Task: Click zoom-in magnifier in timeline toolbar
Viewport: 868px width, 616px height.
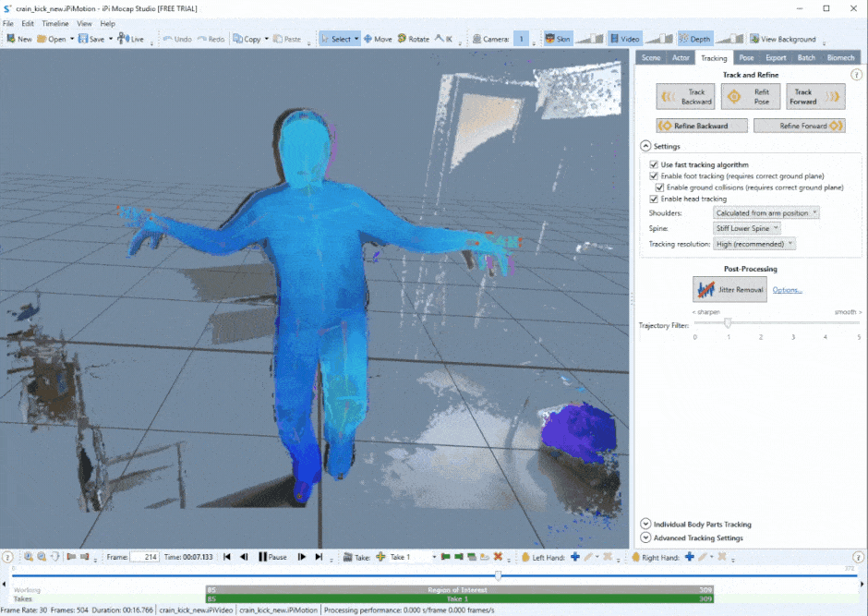Action: click(x=29, y=557)
